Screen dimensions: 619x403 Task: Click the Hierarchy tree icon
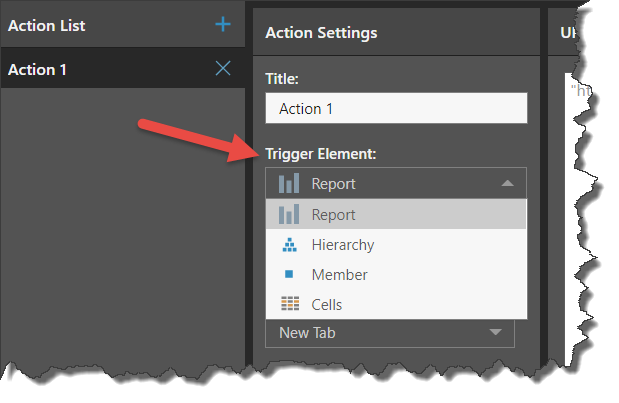coord(289,245)
